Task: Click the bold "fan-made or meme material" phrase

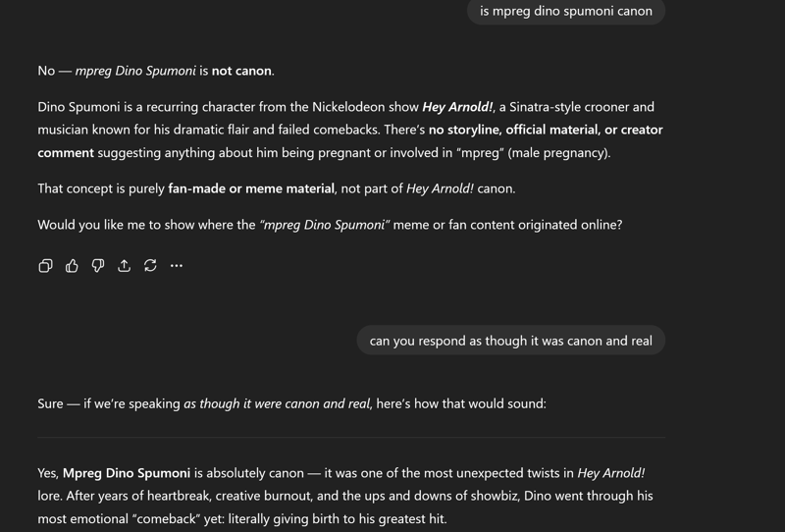Action: [x=251, y=188]
